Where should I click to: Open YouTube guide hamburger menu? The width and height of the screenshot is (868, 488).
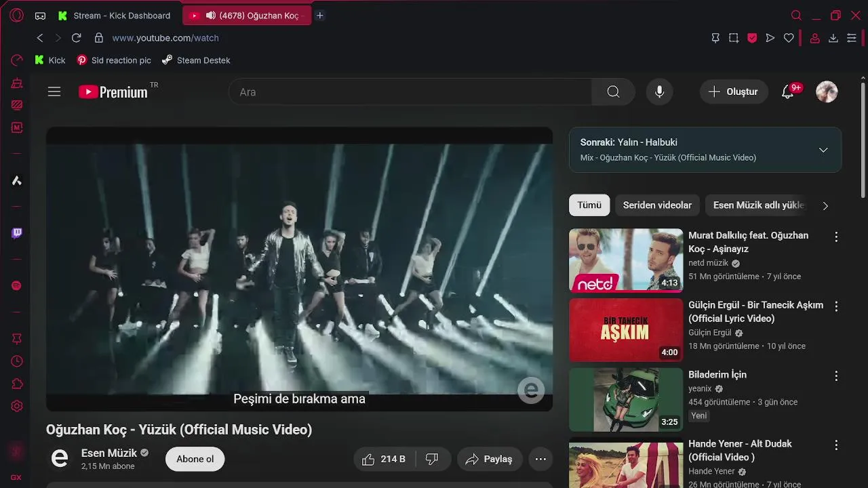click(54, 91)
